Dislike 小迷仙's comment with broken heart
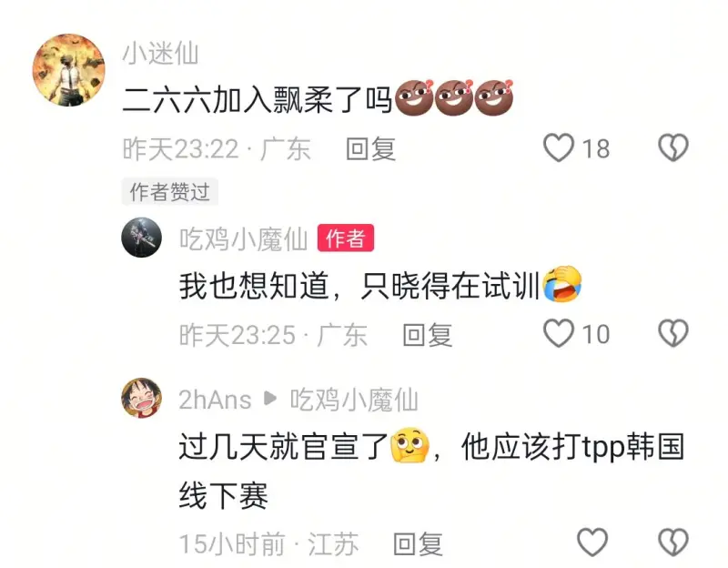Screen dimensions: 728x568 [673, 147]
